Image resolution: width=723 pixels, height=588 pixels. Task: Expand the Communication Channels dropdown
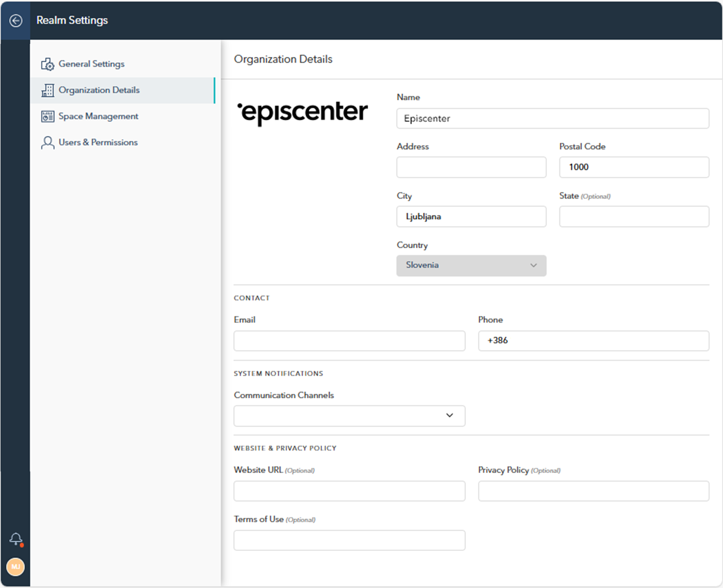(349, 416)
